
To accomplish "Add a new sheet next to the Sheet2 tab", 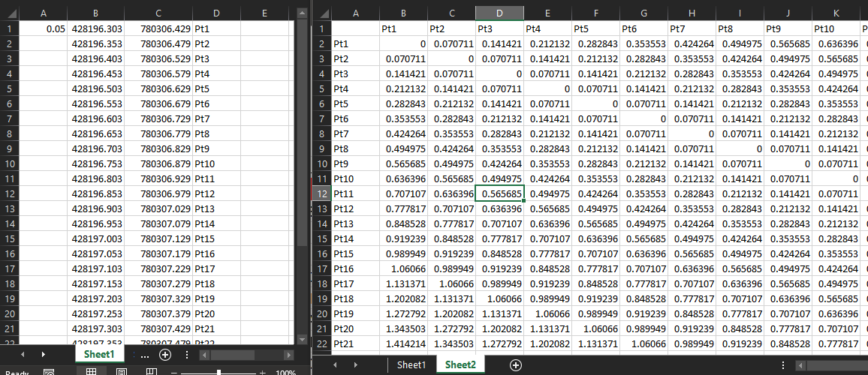I will (x=515, y=365).
